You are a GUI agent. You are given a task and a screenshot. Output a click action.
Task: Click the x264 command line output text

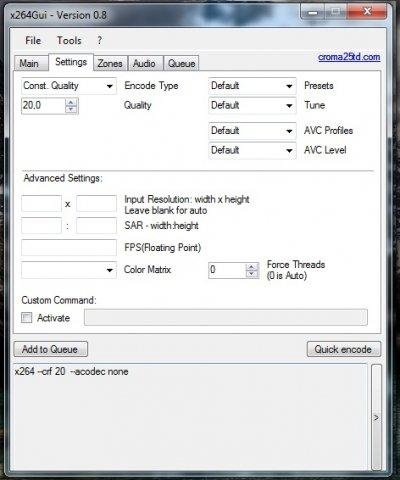(x=72, y=372)
